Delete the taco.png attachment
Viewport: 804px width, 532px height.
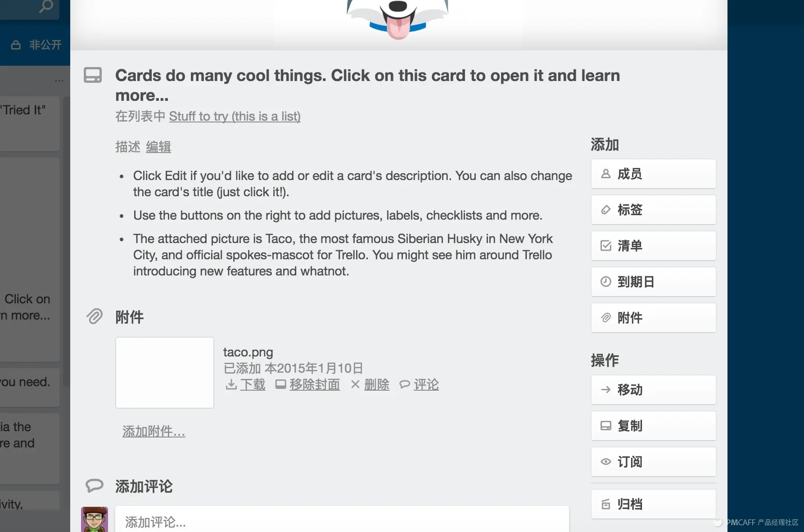coord(370,384)
